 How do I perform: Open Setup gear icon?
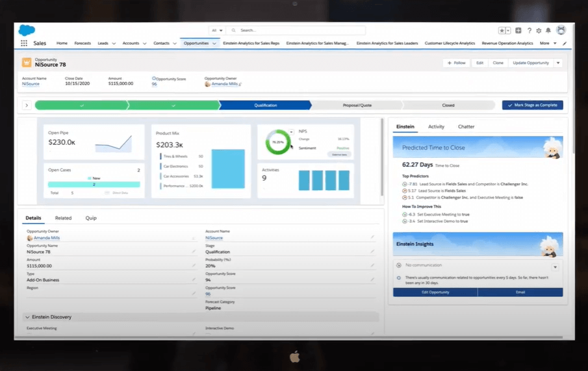click(x=539, y=31)
